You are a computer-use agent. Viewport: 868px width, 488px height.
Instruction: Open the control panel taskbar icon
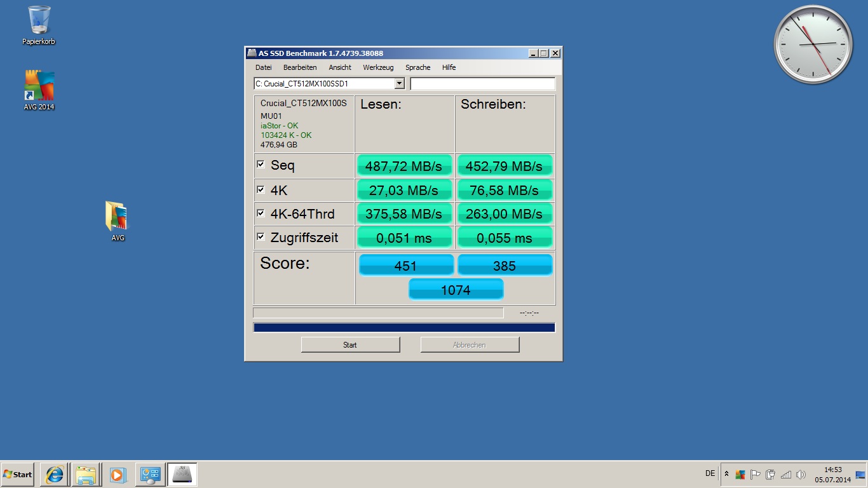pos(151,475)
